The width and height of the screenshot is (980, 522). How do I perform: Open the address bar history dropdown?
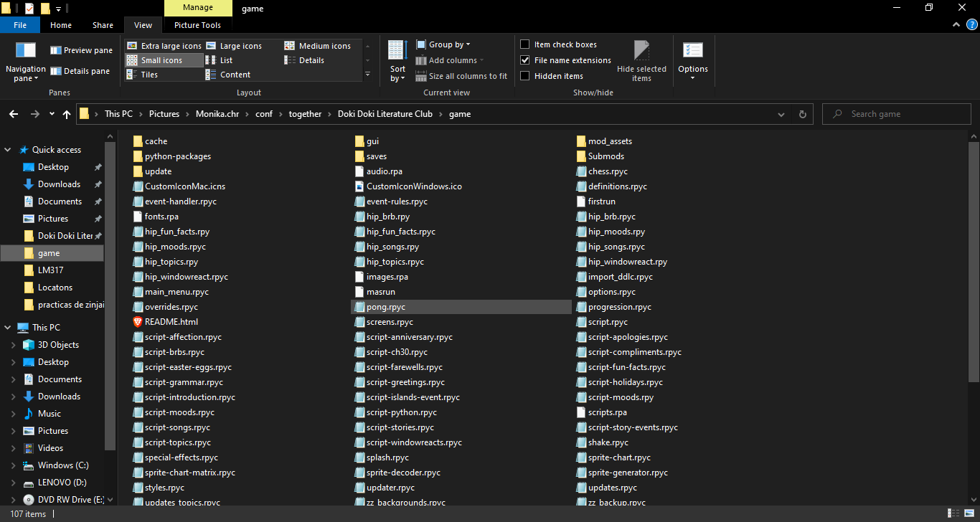coord(781,113)
